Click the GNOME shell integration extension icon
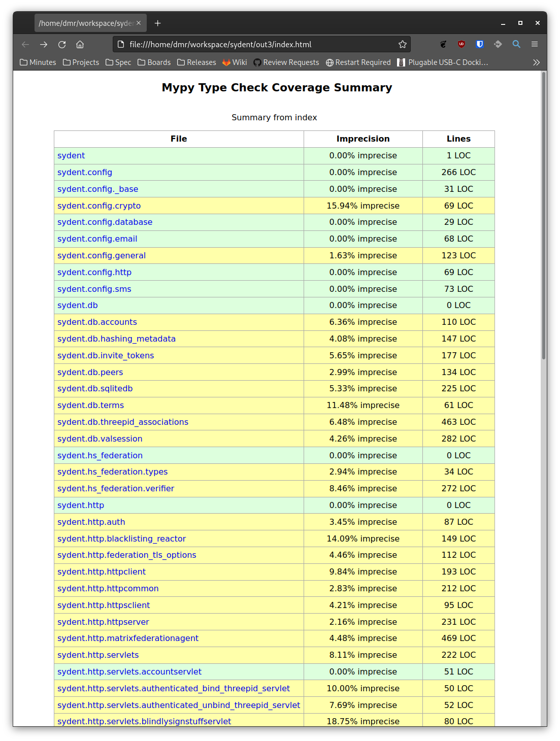Screen dimensions: 560x741 point(443,44)
